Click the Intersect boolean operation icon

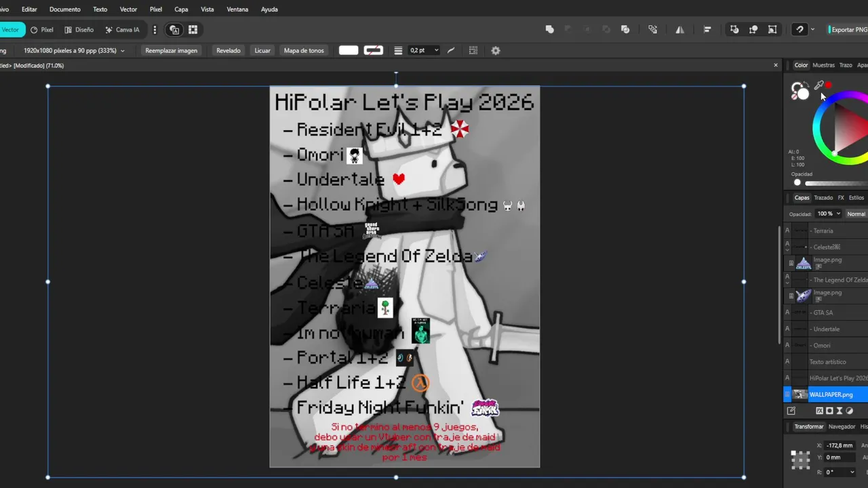point(587,30)
